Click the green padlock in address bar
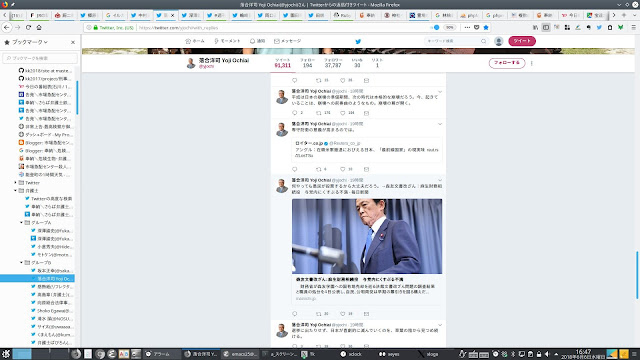 [x=96, y=27]
